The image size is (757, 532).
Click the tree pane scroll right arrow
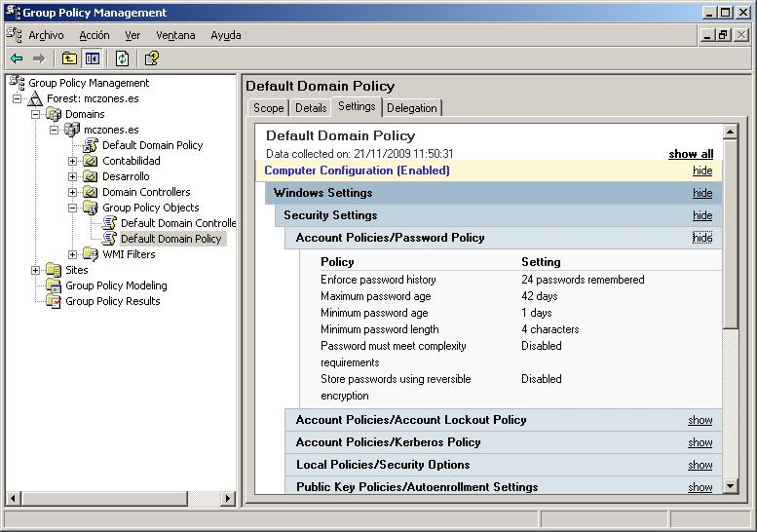tap(228, 498)
